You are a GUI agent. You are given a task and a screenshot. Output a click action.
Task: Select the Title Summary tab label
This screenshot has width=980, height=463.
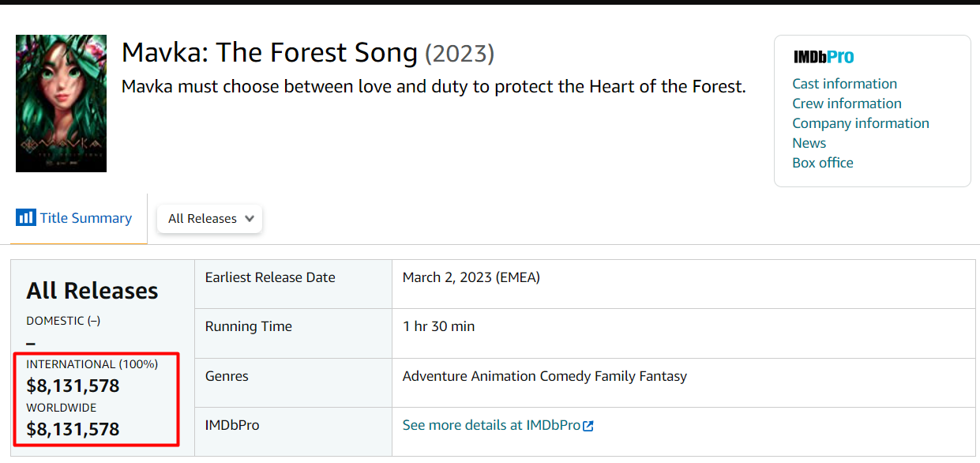click(86, 218)
